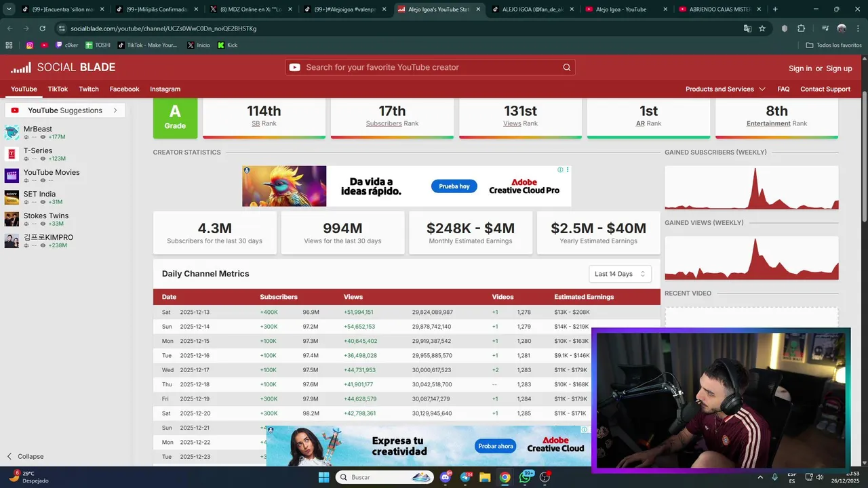
Task: Open the Kick bookmark
Action: (227, 45)
